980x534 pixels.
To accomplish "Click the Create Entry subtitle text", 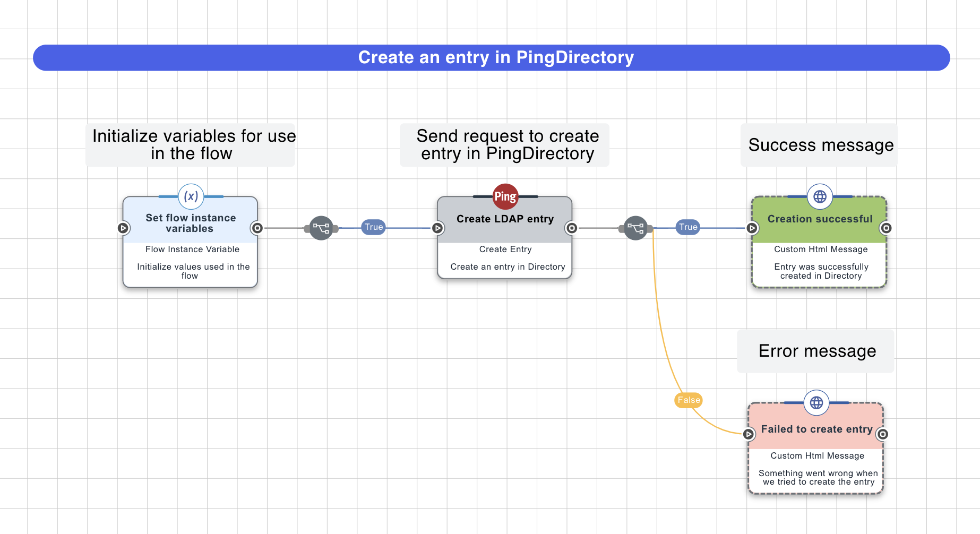I will pyautogui.click(x=505, y=249).
